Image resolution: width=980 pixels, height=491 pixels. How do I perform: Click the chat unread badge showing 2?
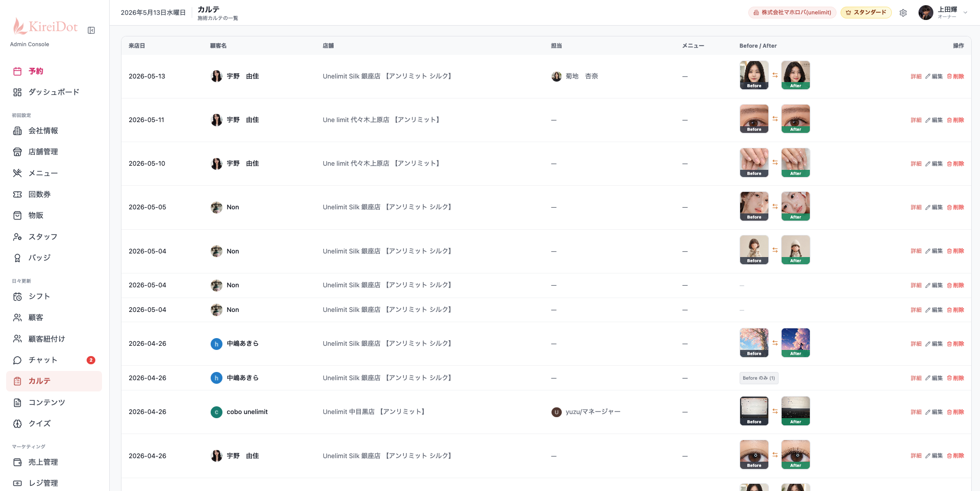click(x=91, y=360)
